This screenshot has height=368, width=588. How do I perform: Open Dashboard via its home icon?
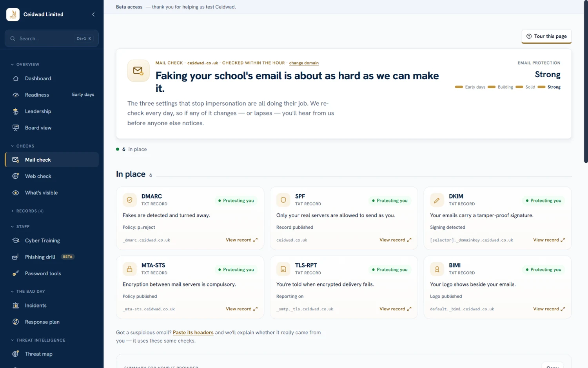(x=16, y=78)
